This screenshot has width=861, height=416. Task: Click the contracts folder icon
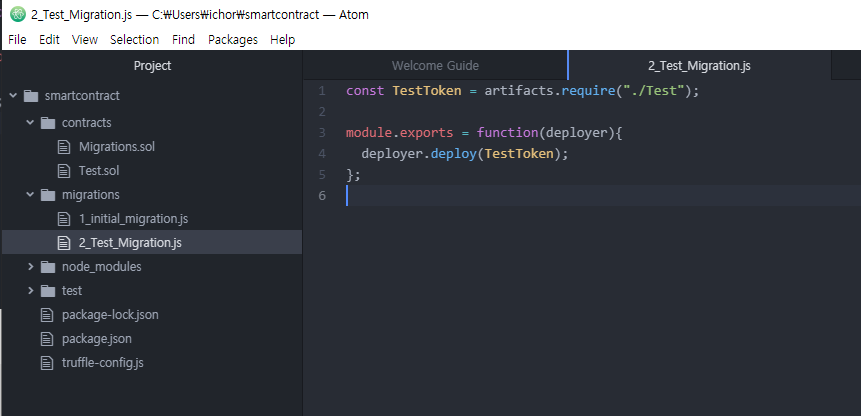tap(48, 123)
